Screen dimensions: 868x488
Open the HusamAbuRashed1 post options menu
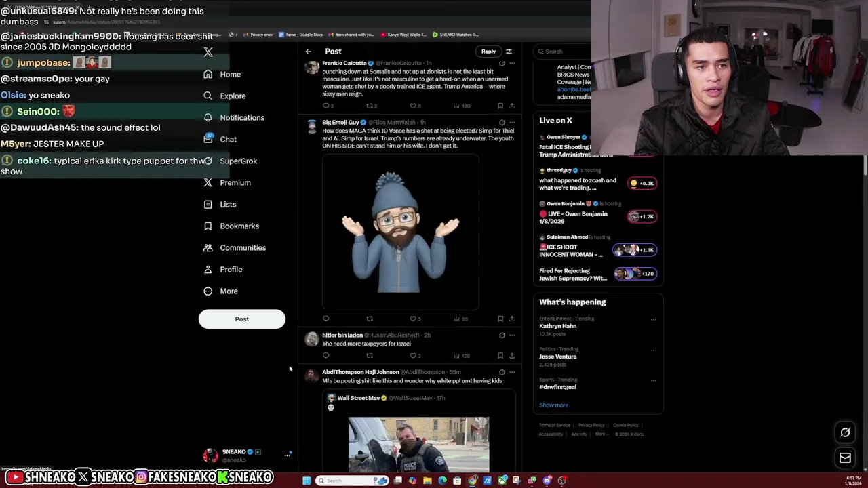(x=512, y=335)
